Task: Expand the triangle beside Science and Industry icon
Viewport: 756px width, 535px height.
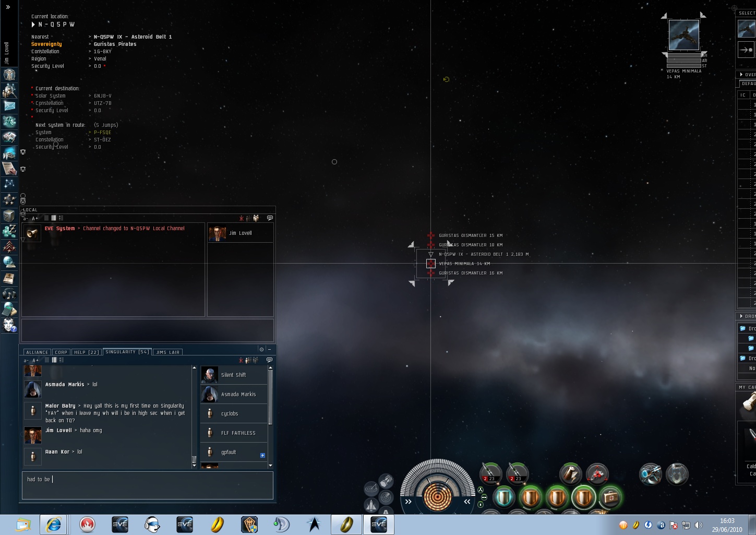Action: [23, 152]
